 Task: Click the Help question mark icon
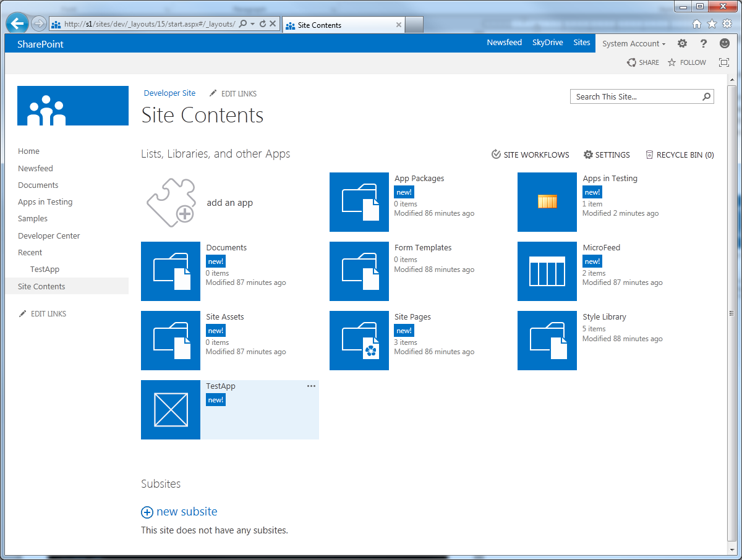tap(703, 43)
